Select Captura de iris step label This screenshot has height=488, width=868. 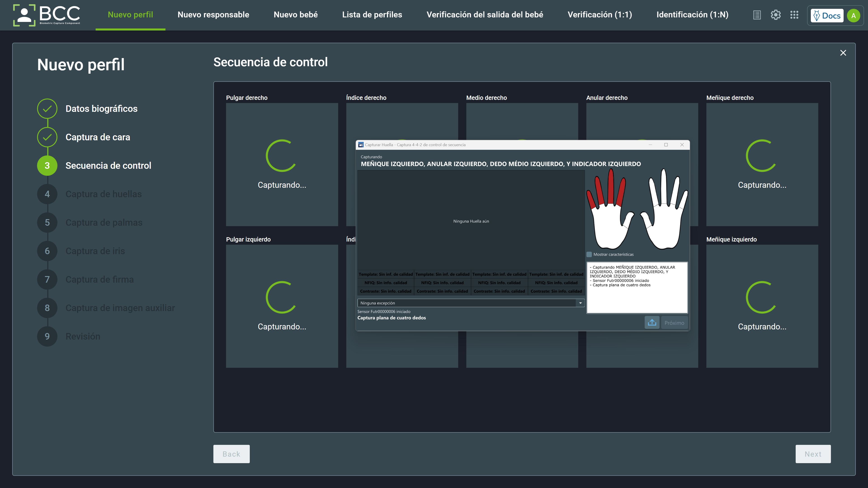point(95,251)
